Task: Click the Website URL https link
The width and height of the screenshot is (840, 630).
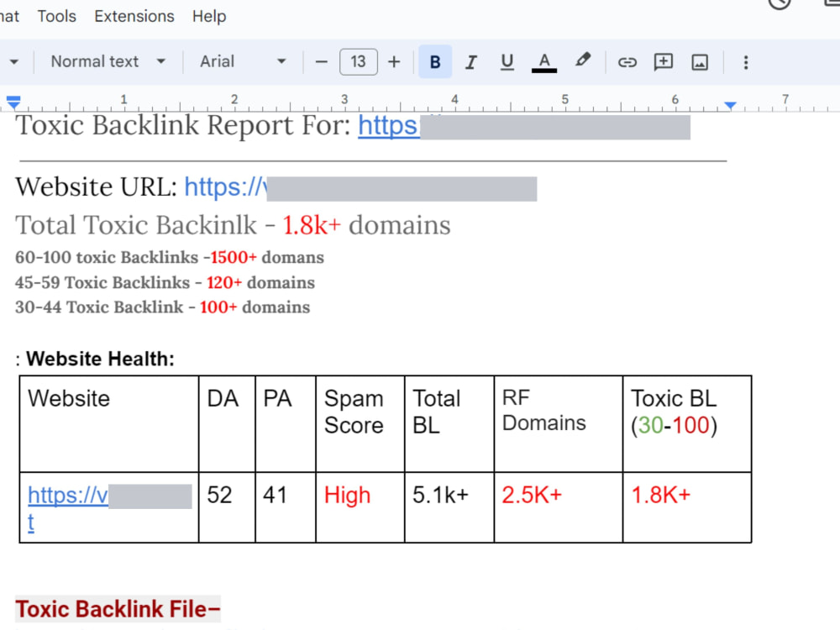Action: tap(225, 187)
